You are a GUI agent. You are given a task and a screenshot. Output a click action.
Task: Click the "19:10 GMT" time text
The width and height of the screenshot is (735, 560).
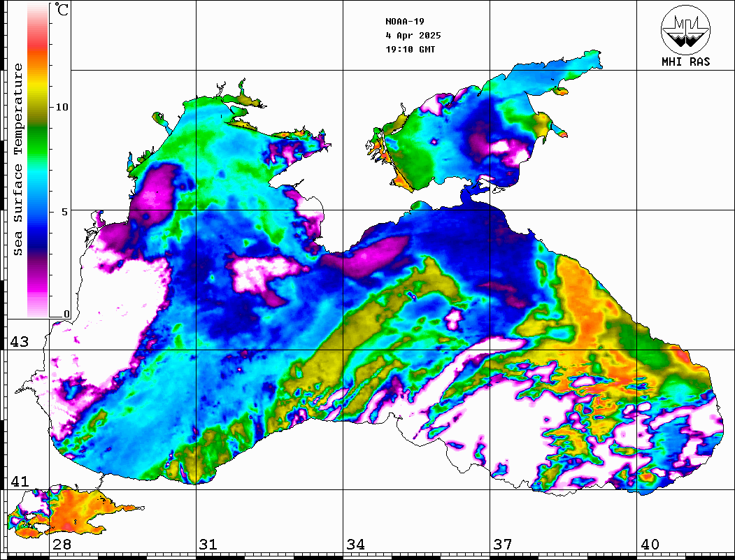(x=410, y=50)
